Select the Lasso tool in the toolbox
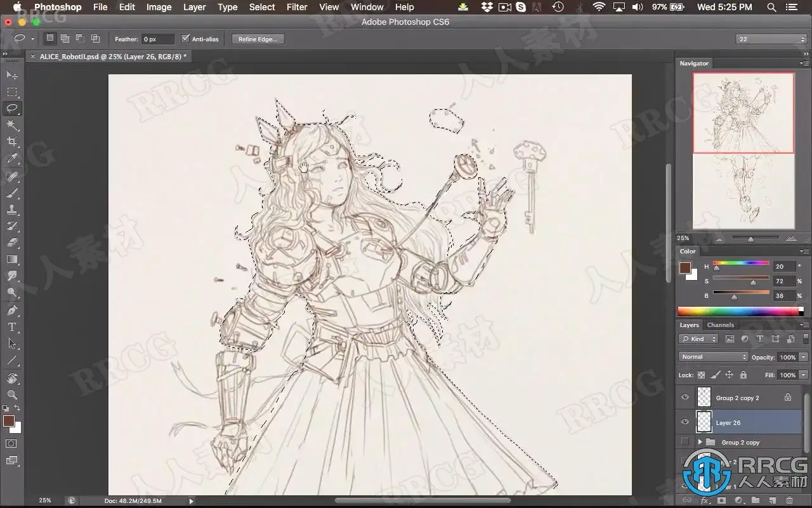This screenshot has width=812, height=508. (x=12, y=109)
